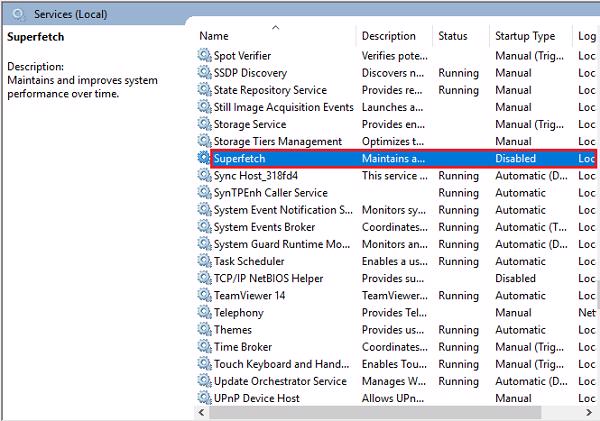Click the UPnP Device Host gear icon
The height and width of the screenshot is (421, 600).
[x=205, y=398]
